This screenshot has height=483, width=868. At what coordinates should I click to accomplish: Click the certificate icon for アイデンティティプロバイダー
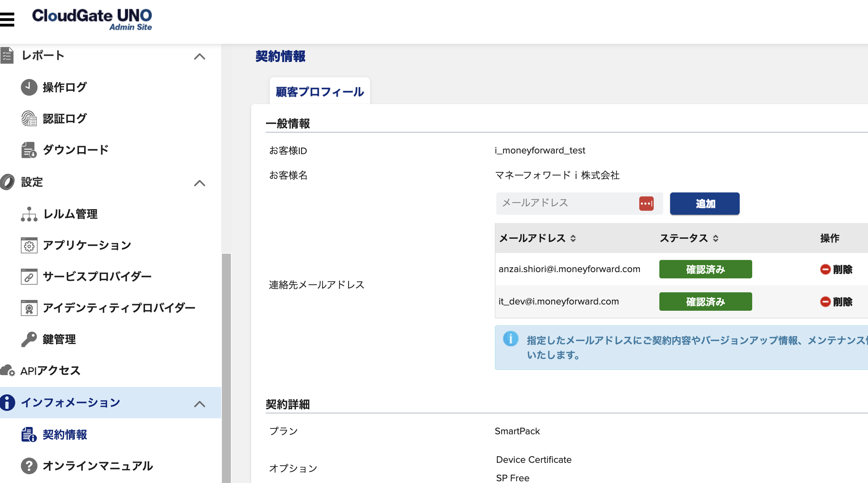pos(29,308)
